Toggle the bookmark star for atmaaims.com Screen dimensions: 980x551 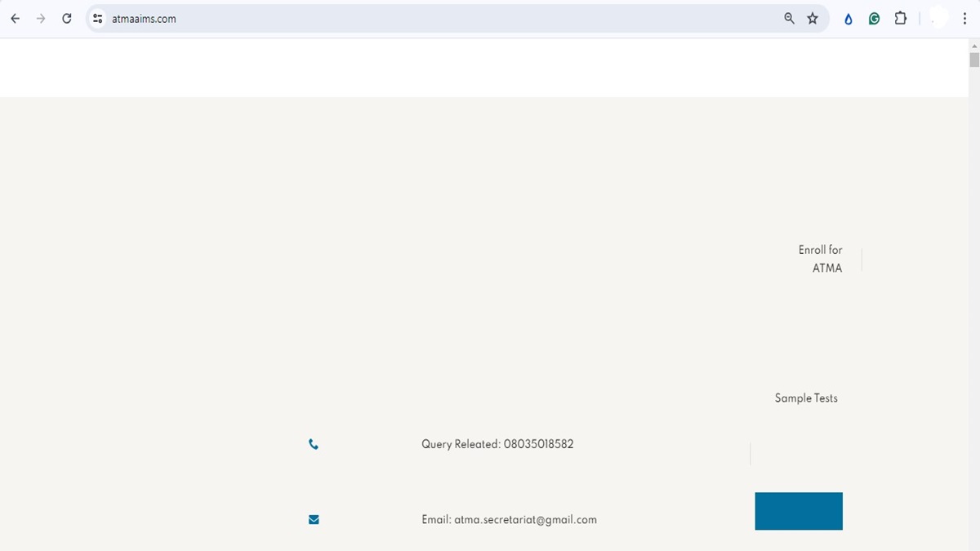pos(813,18)
